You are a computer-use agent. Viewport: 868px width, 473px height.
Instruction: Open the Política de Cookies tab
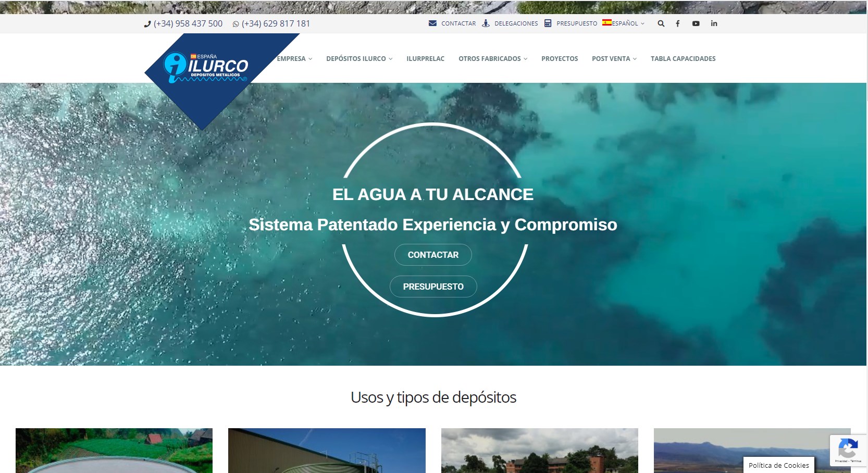tap(778, 465)
